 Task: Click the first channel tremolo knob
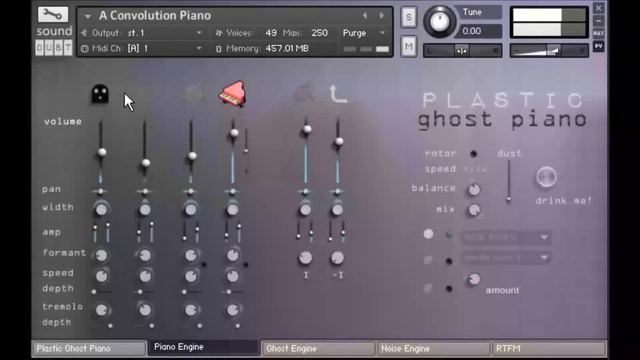[x=101, y=310]
